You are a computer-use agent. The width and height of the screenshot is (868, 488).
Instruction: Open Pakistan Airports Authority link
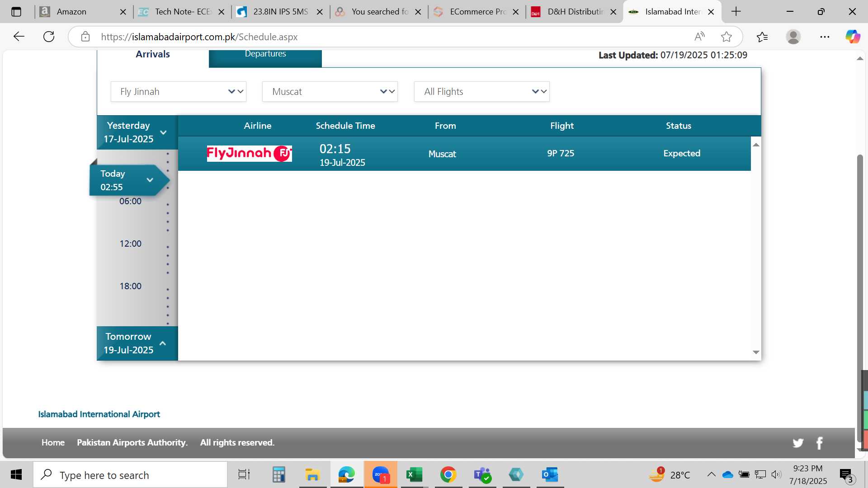pos(132,443)
